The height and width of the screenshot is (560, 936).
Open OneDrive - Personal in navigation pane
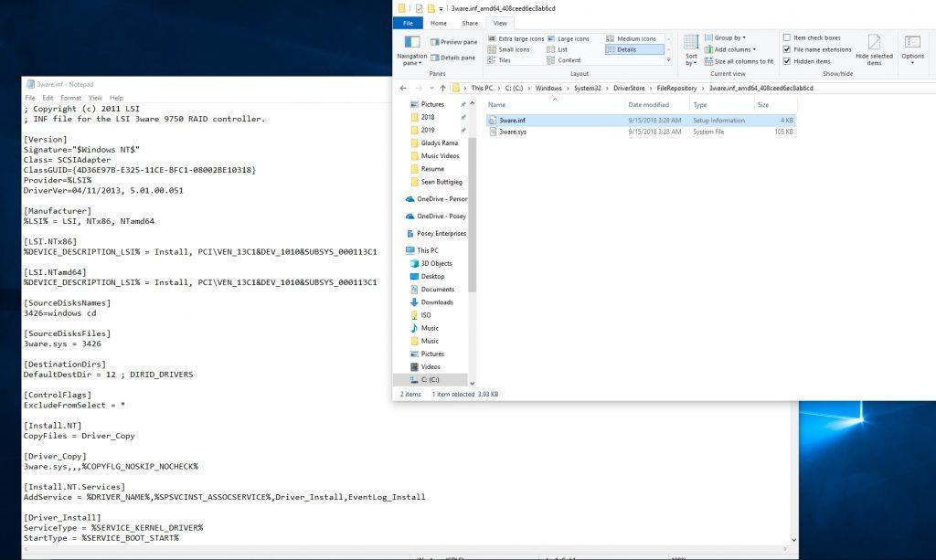coord(436,199)
